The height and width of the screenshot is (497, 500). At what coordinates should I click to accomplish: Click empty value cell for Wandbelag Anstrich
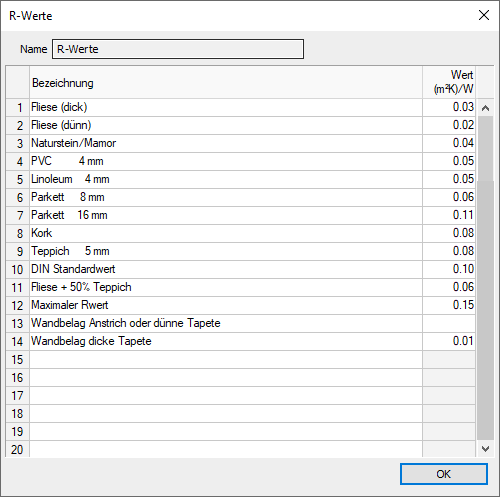click(449, 323)
